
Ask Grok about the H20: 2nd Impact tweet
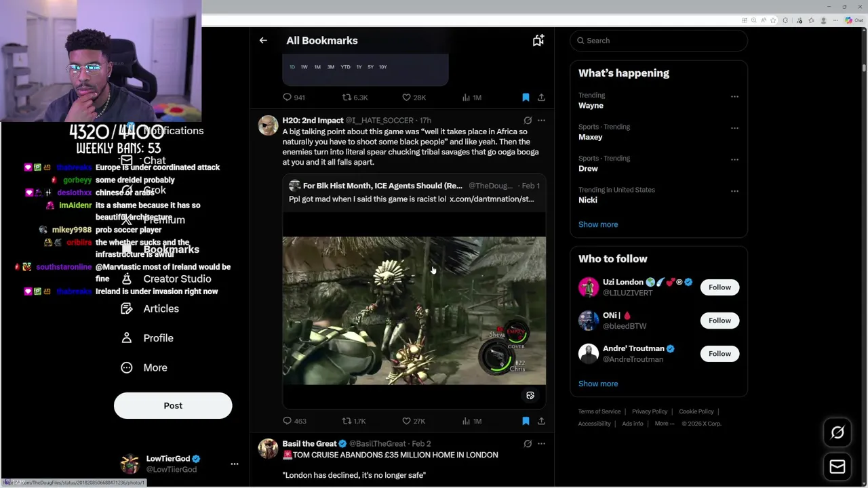coord(528,121)
